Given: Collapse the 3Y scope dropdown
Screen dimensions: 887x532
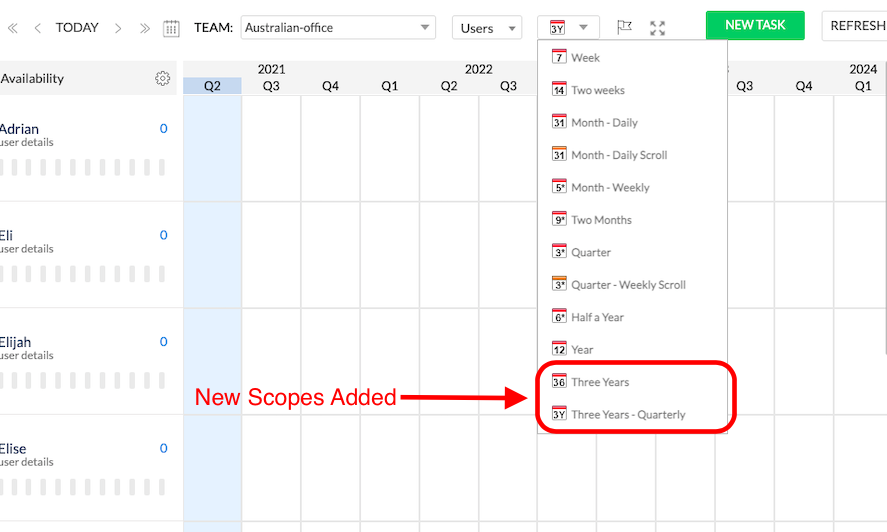Looking at the screenshot, I should pyautogui.click(x=569, y=28).
